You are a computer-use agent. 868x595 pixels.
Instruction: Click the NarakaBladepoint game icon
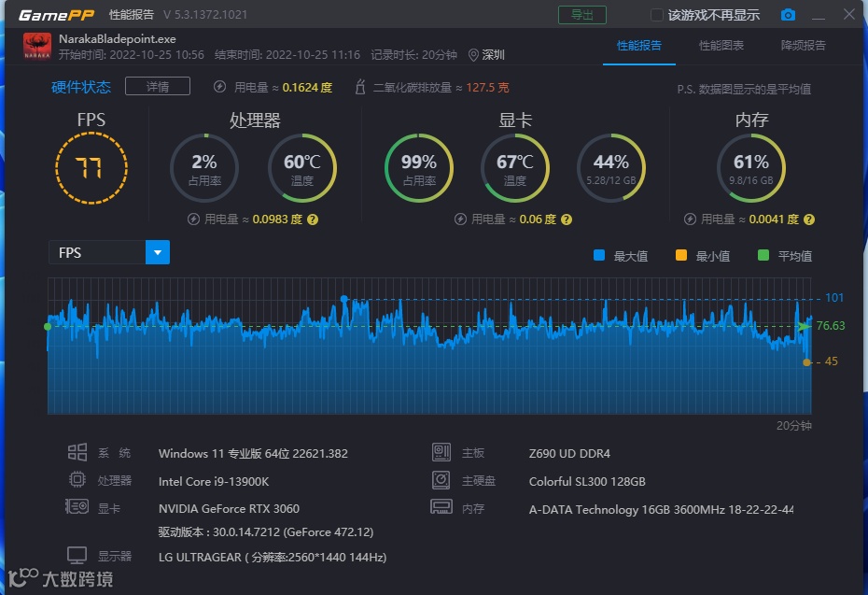(37, 46)
